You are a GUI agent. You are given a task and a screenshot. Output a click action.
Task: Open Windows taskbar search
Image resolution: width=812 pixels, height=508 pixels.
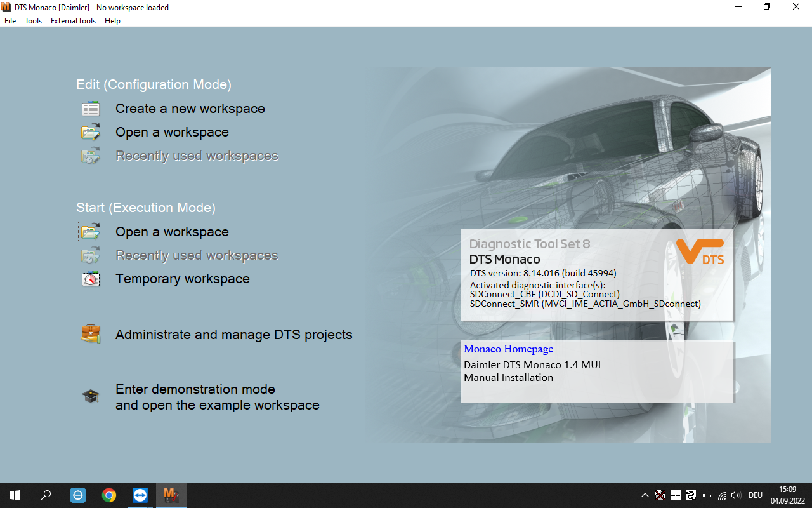click(46, 495)
